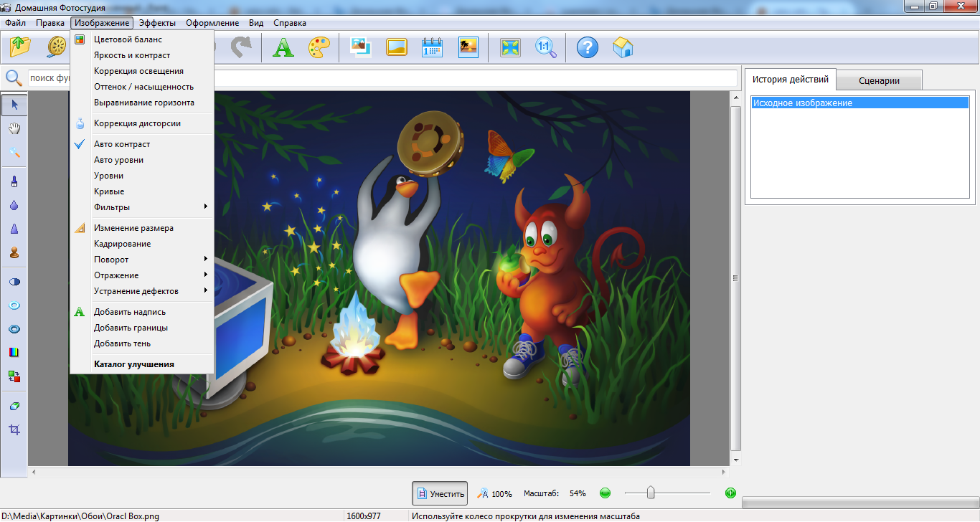The width and height of the screenshot is (980, 522).
Task: Select the light blue ring tool
Action: coord(14,305)
